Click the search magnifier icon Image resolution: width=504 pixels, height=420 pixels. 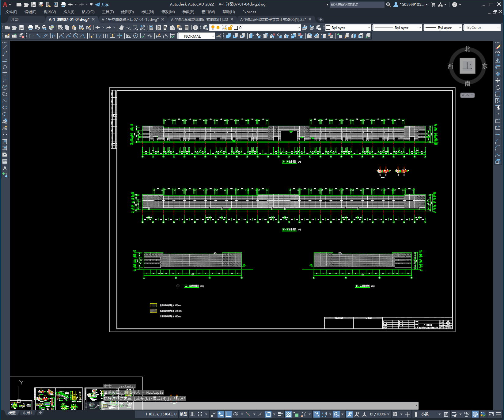click(388, 5)
